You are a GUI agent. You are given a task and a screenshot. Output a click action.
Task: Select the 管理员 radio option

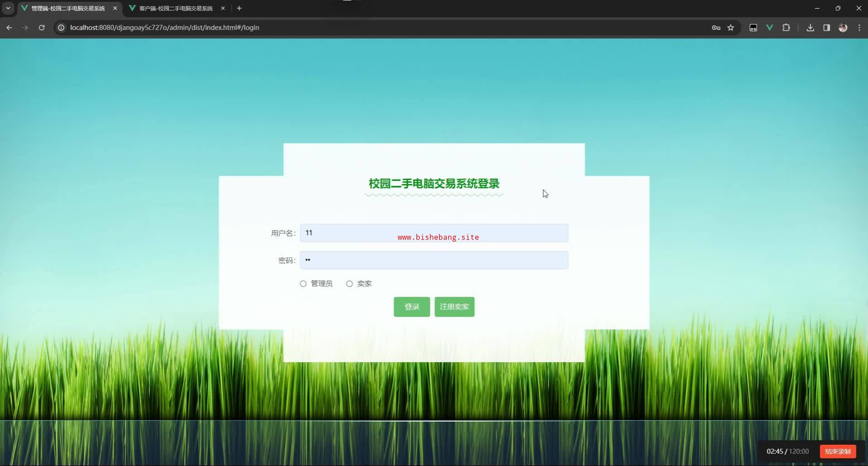[x=303, y=284]
